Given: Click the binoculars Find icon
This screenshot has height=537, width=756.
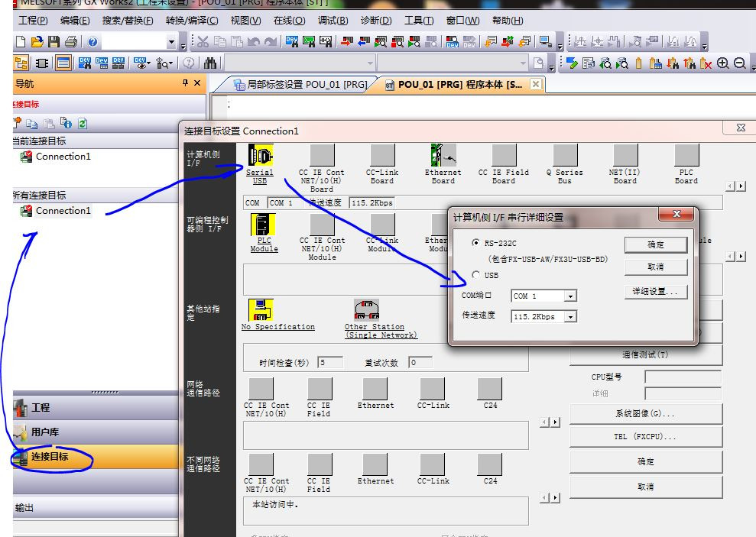Looking at the screenshot, I should (x=210, y=63).
